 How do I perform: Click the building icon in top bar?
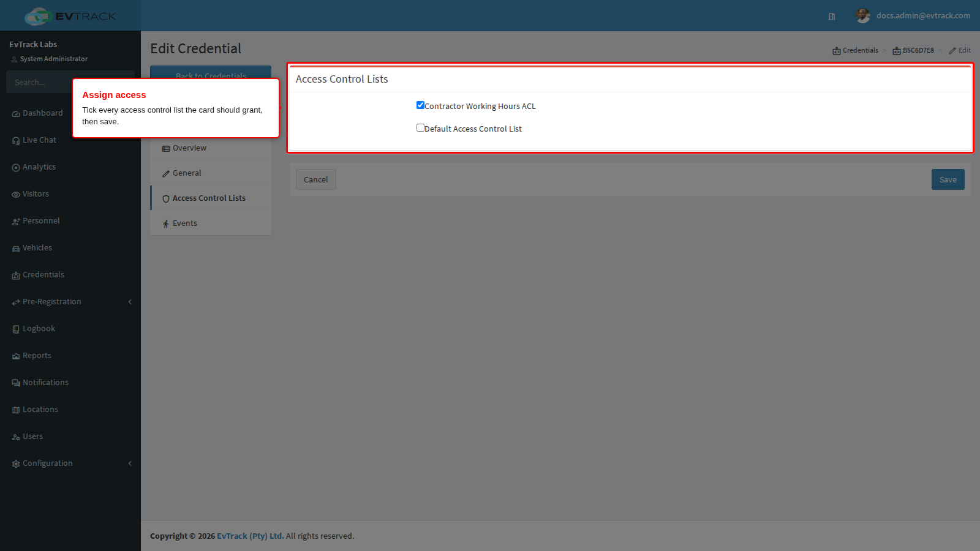click(x=832, y=17)
